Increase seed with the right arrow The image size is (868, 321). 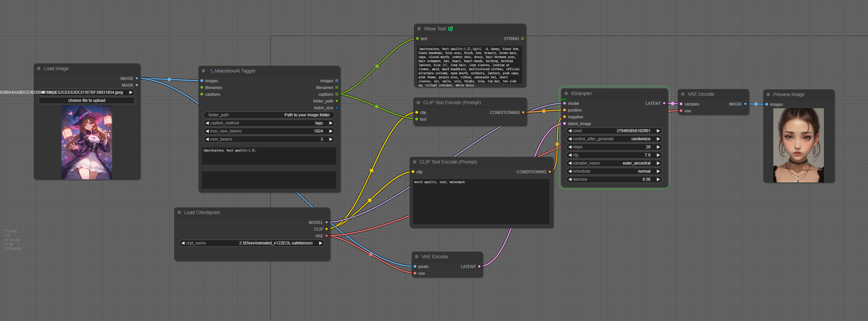coord(658,131)
